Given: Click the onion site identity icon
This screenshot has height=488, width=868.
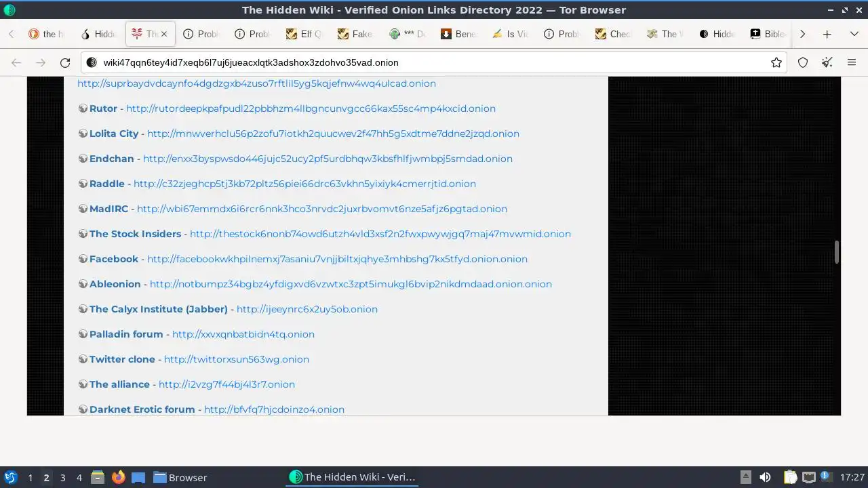Looking at the screenshot, I should (92, 62).
